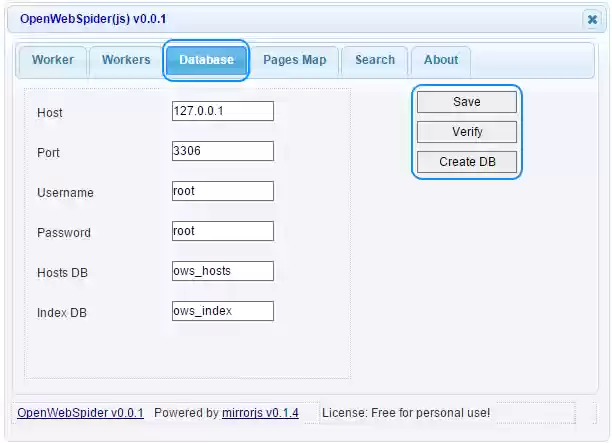The width and height of the screenshot is (612, 443).
Task: Focus the Host input field
Action: (222, 111)
